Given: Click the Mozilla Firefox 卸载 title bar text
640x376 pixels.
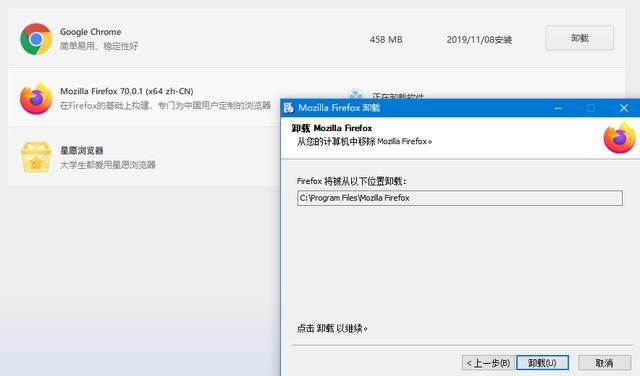Looking at the screenshot, I should [x=339, y=108].
